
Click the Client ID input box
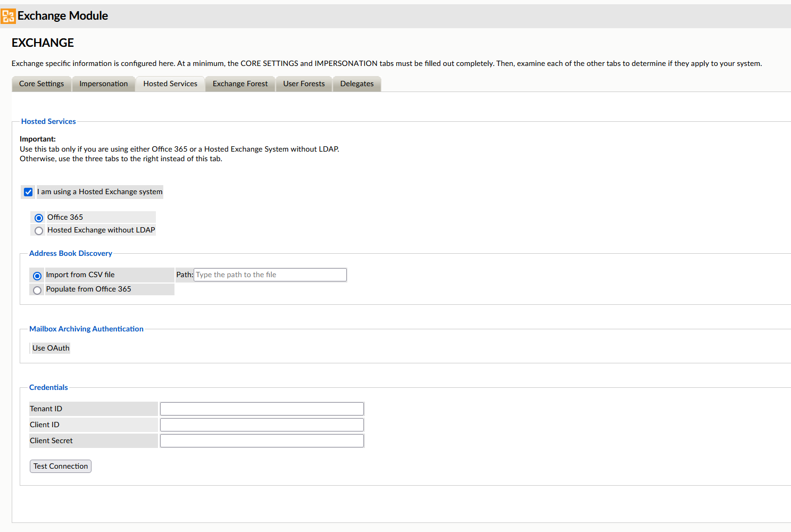[x=262, y=425]
